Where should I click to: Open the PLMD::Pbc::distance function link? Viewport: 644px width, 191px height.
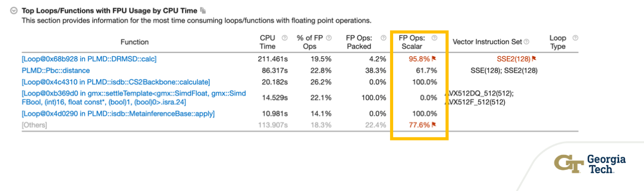coord(56,70)
